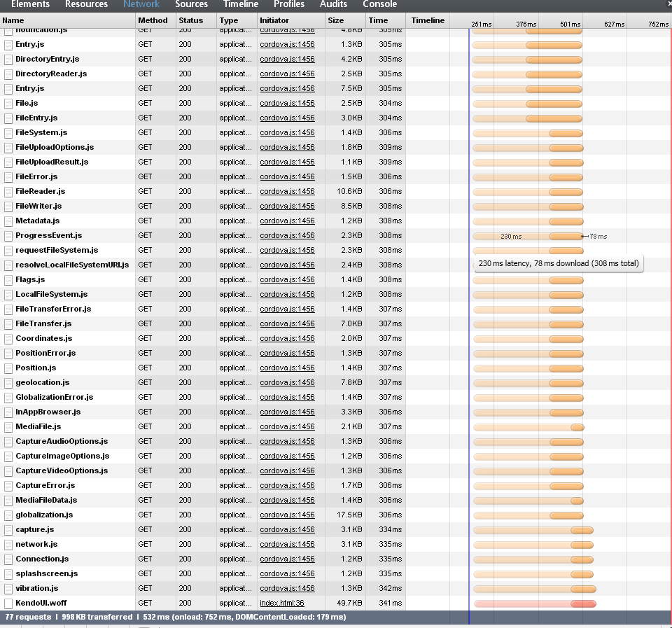Click the capture.js file icon
Image resolution: width=672 pixels, height=628 pixels.
point(8,530)
